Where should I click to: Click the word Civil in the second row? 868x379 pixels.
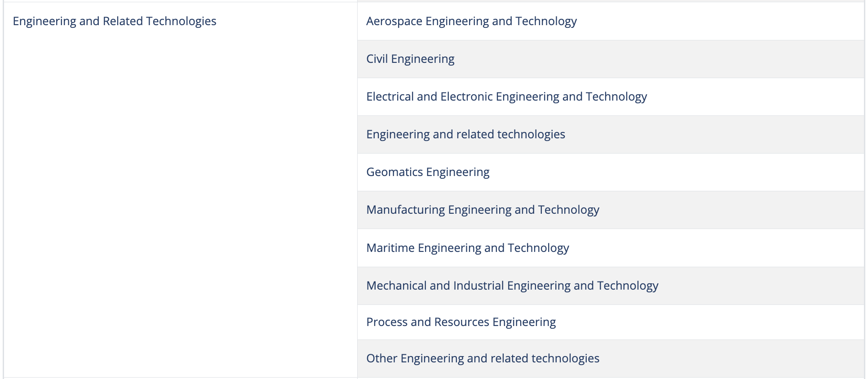point(377,59)
